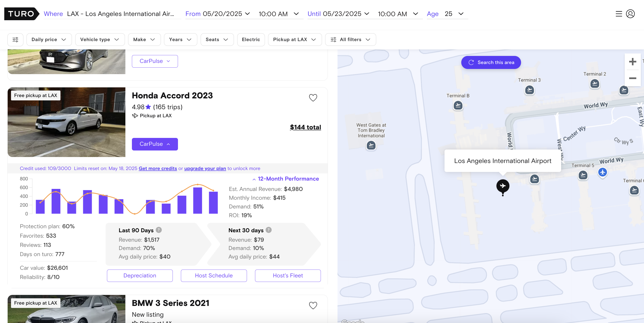644x323 pixels.
Task: Click the Get more credits link
Action: (158, 168)
